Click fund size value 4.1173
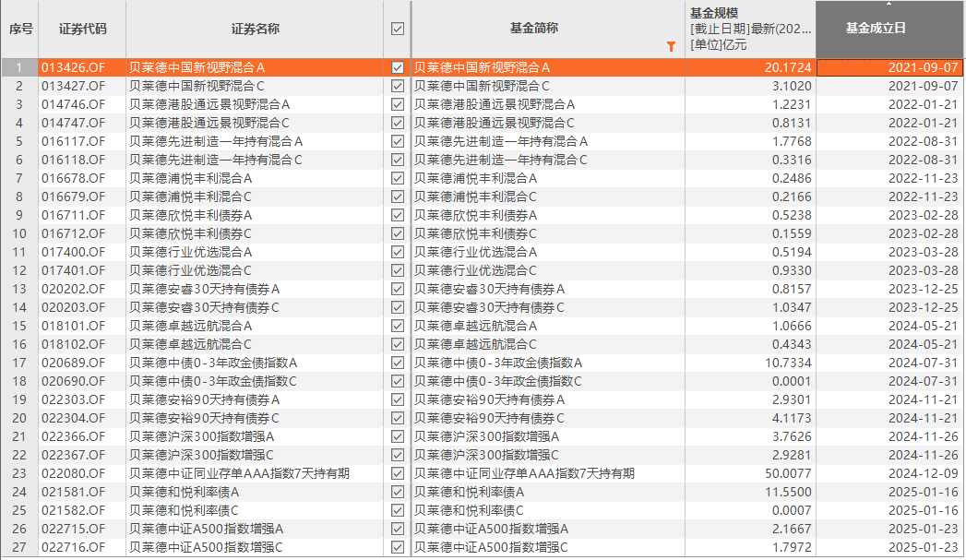 (x=792, y=418)
